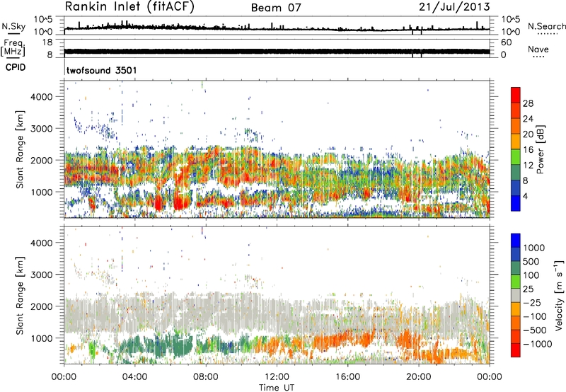Click the '1000' tick on Velocity colorbar

click(x=534, y=248)
